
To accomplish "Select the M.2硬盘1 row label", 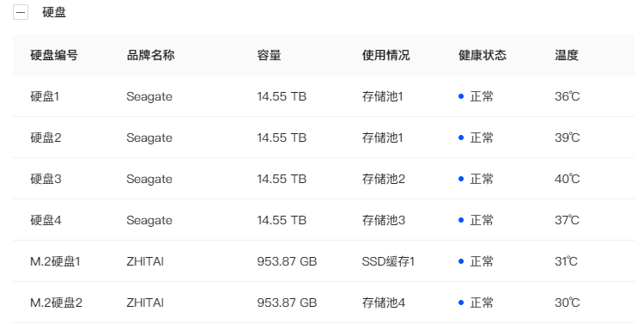I will pyautogui.click(x=56, y=261).
